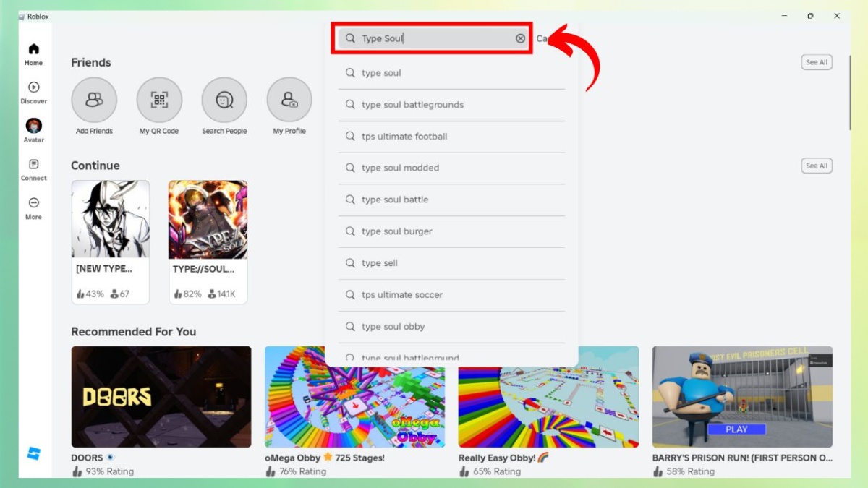Viewport: 868px width, 488px height.
Task: Open the Home tab in the sidebar
Action: (x=33, y=54)
